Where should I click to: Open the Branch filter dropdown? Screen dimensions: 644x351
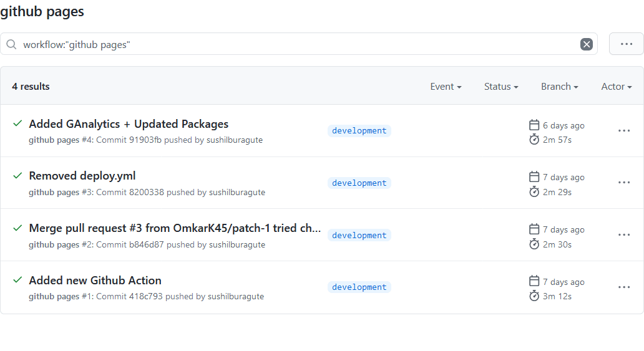click(x=559, y=87)
